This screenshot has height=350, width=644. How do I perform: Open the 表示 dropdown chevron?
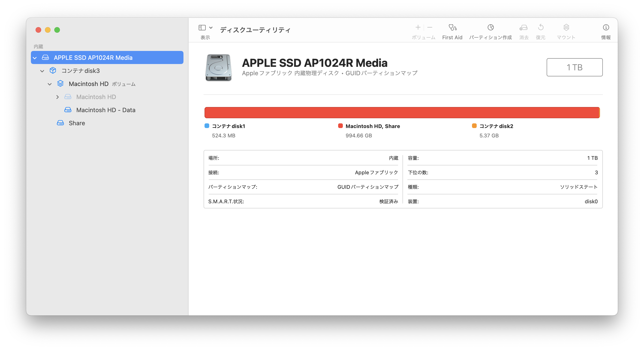click(211, 28)
